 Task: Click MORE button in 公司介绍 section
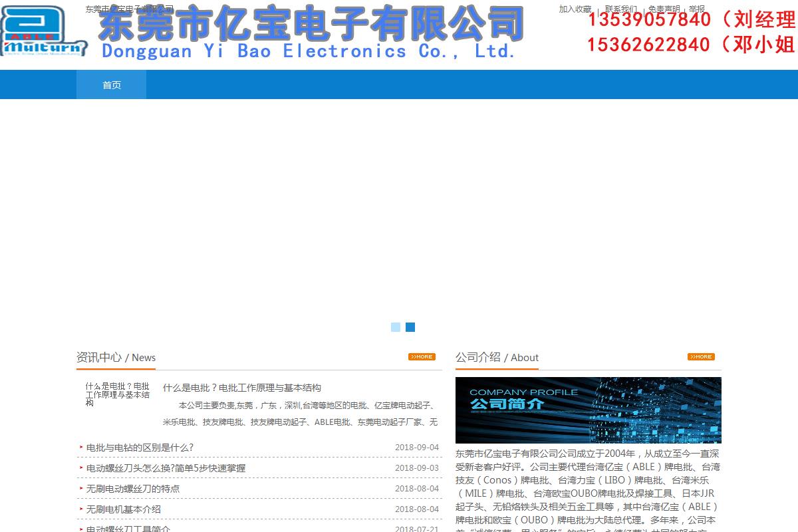(701, 357)
